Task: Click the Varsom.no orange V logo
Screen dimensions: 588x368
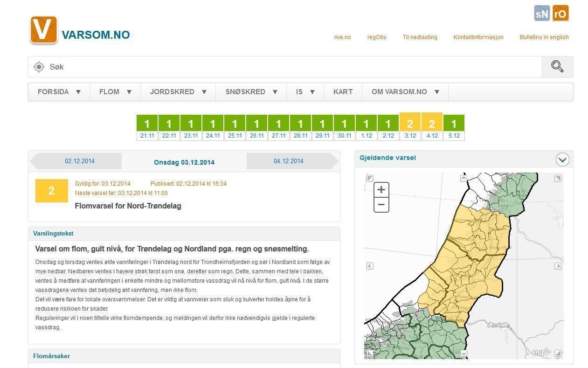Action: pos(43,30)
